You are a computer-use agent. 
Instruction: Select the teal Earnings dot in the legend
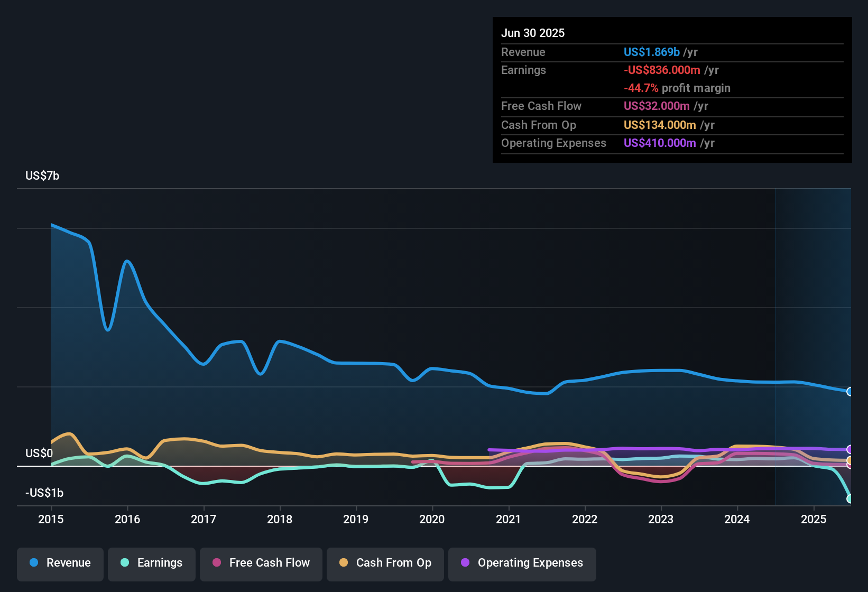(x=124, y=563)
